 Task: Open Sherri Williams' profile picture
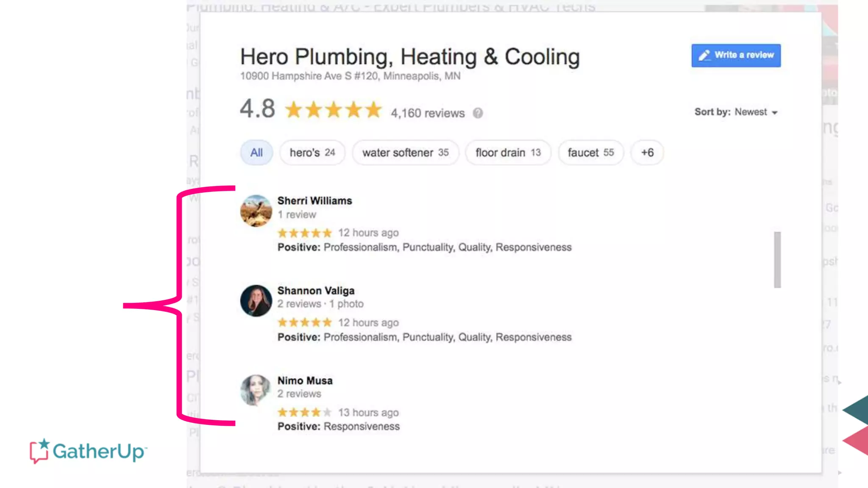(256, 211)
